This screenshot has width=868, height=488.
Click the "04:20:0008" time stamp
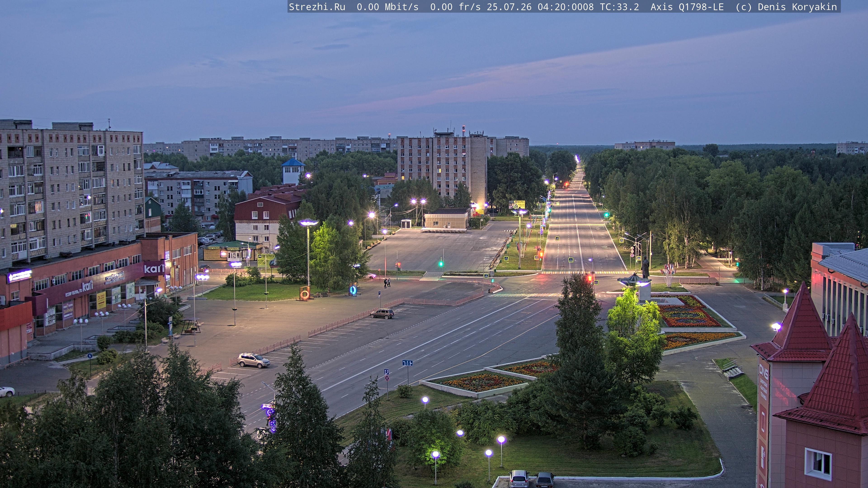coord(565,7)
